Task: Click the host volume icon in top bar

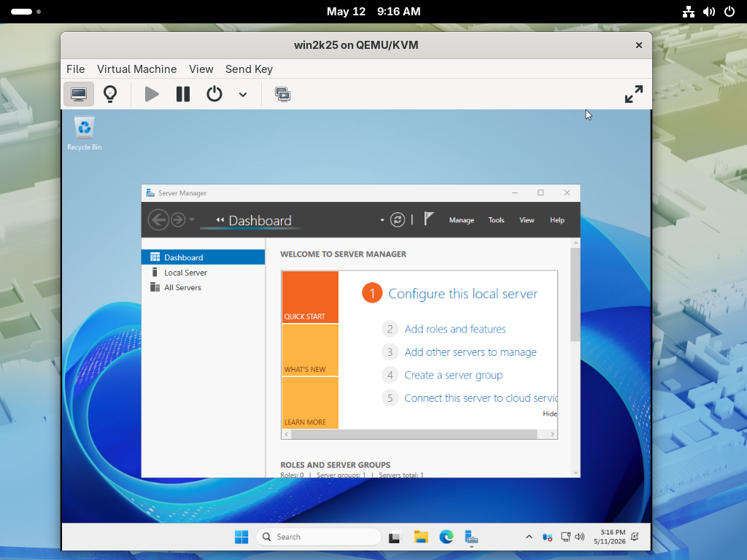Action: click(x=709, y=12)
